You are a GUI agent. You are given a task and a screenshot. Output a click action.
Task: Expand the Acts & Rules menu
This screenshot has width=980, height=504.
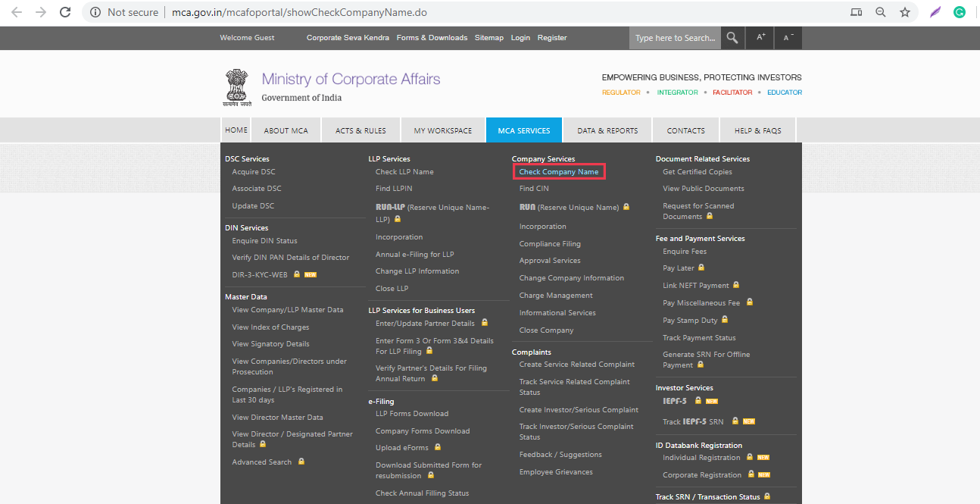point(360,130)
